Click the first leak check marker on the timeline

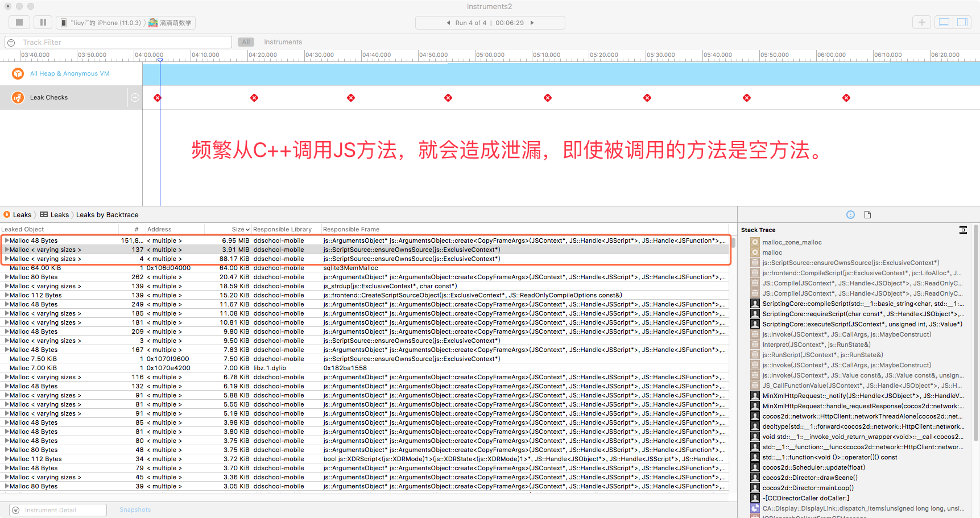tap(158, 98)
